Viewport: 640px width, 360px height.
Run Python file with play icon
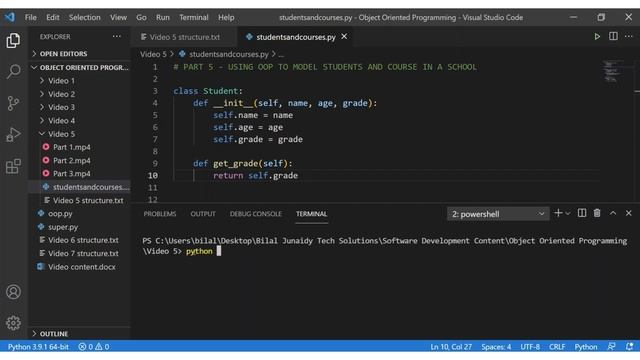click(x=597, y=37)
